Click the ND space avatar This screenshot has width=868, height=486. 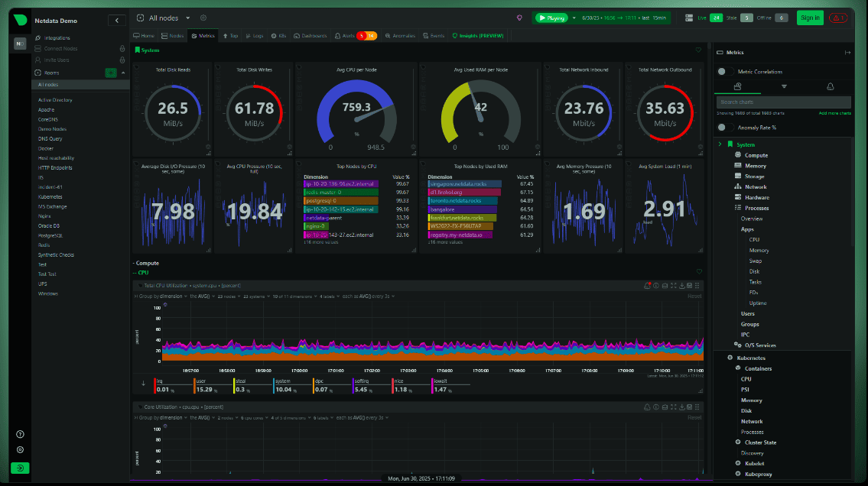pyautogui.click(x=20, y=43)
